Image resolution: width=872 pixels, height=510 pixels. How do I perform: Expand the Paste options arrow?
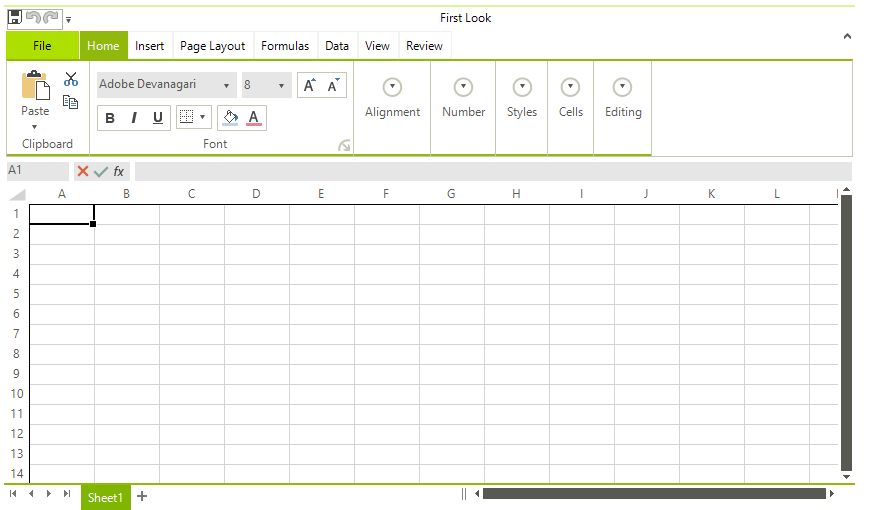pos(34,127)
